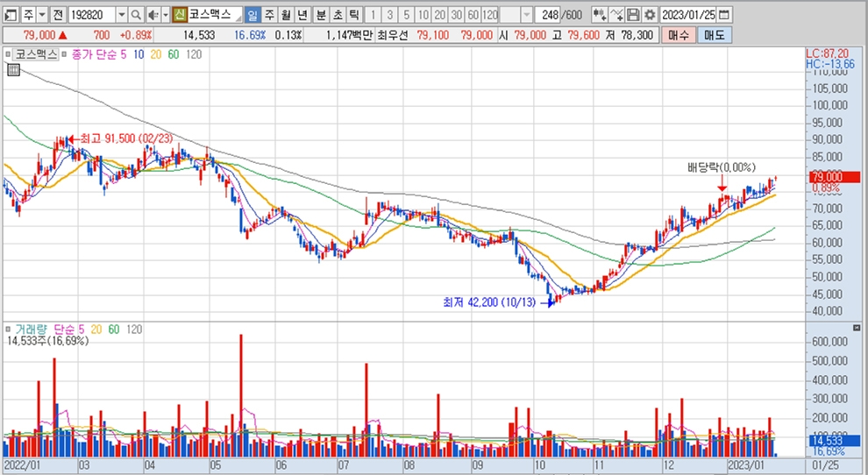Select the 5 interval button
Image resolution: width=868 pixels, height=475 pixels.
(406, 14)
